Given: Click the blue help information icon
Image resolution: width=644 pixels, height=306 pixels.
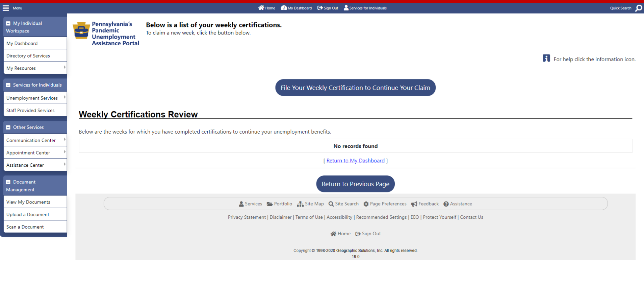Looking at the screenshot, I should [546, 58].
